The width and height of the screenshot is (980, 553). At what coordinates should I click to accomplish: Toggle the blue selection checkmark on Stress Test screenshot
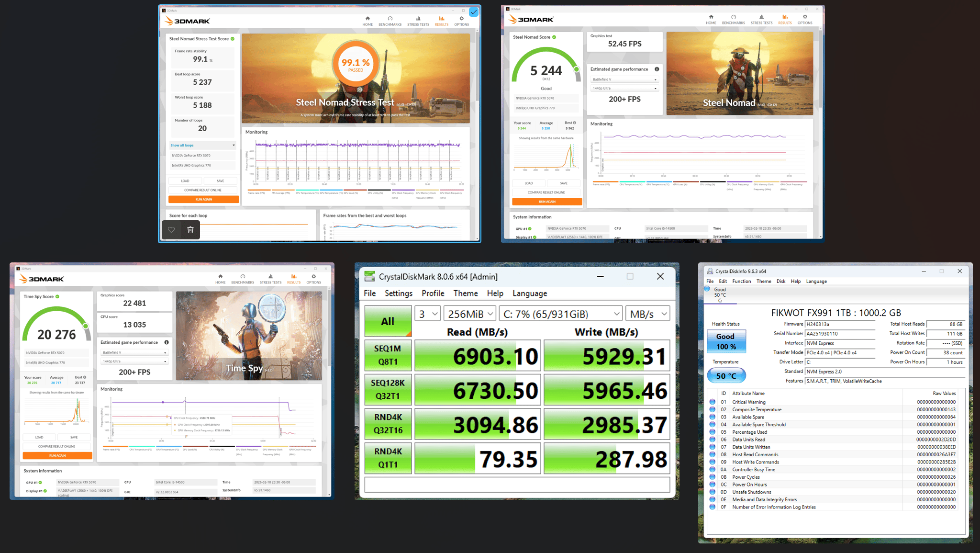coord(473,12)
